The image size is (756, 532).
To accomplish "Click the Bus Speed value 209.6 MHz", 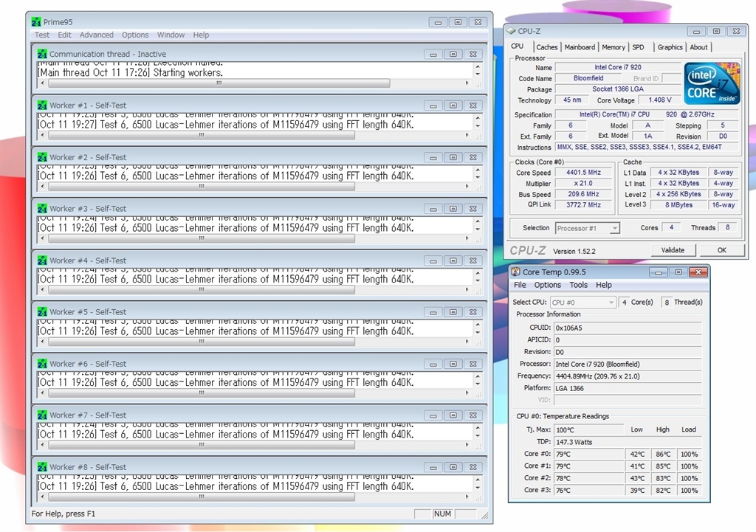I will 583,194.
